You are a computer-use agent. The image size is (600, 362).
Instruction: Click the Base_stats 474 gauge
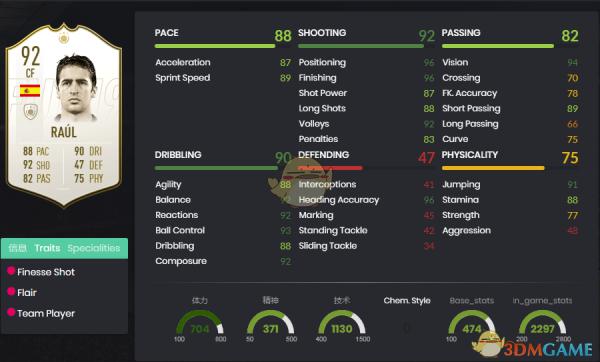[472, 323]
